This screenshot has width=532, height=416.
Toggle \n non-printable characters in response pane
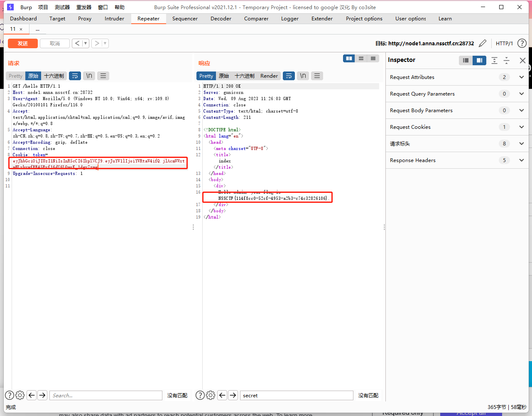303,76
